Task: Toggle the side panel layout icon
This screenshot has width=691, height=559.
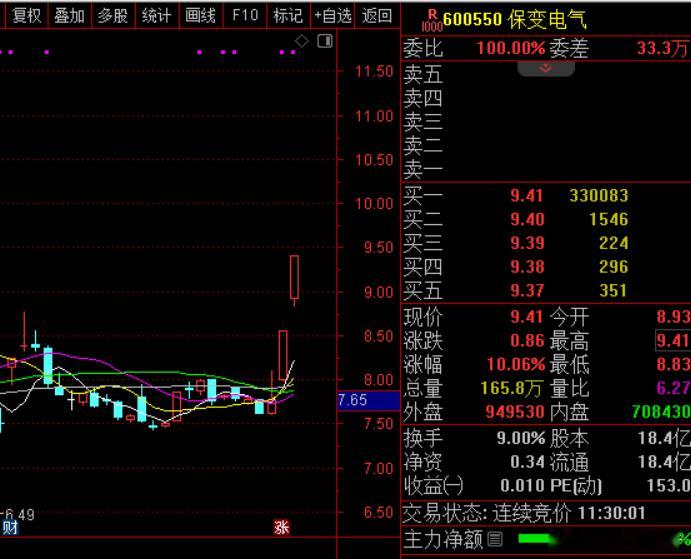Action: pyautogui.click(x=325, y=41)
